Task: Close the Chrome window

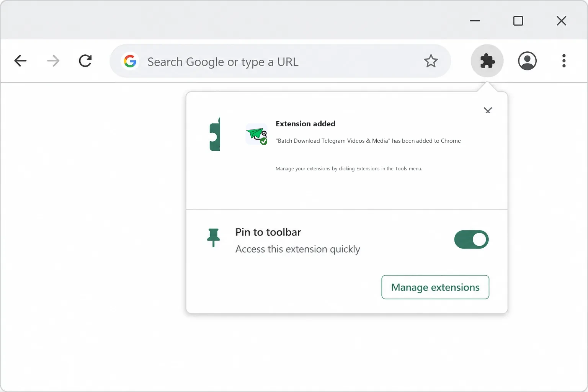Action: point(561,21)
